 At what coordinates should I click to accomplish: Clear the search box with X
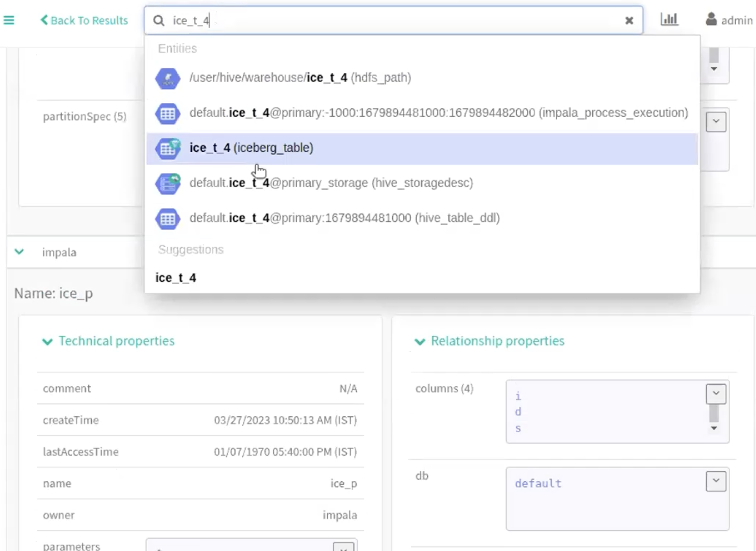[x=629, y=21]
